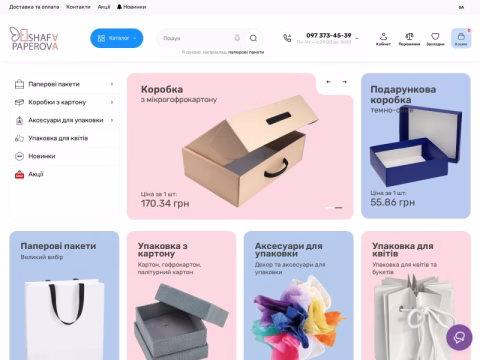Viewport: 480px width, 360px height.
Task: Open Новинки top menu link
Action: [x=135, y=7]
